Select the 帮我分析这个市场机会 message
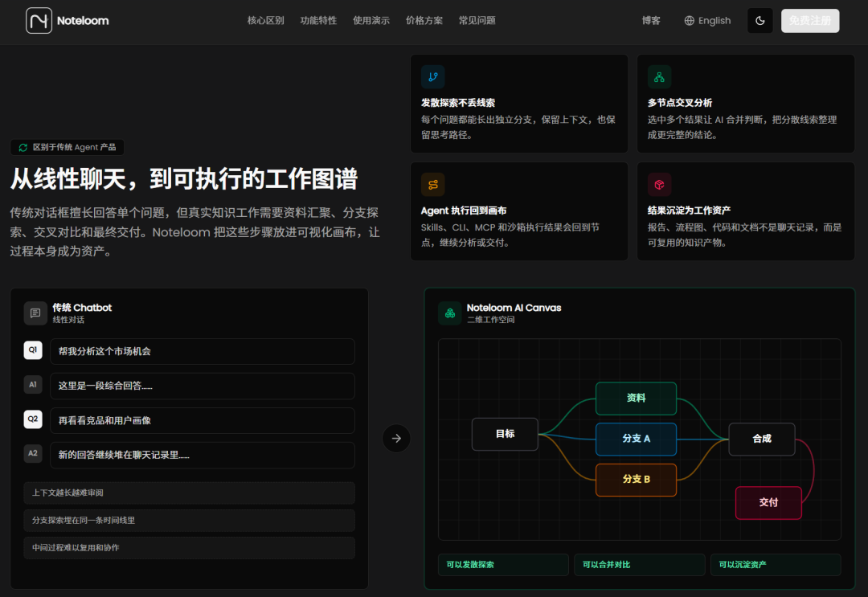The width and height of the screenshot is (868, 597). coord(203,351)
